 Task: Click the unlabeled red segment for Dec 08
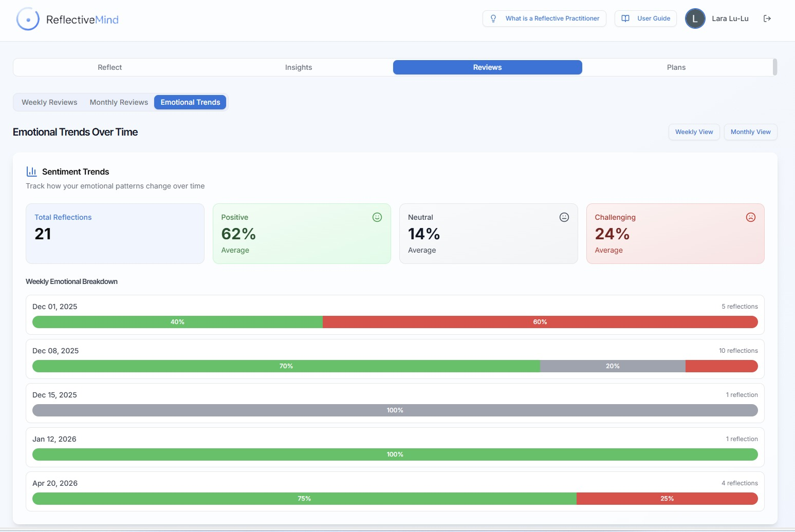click(722, 366)
